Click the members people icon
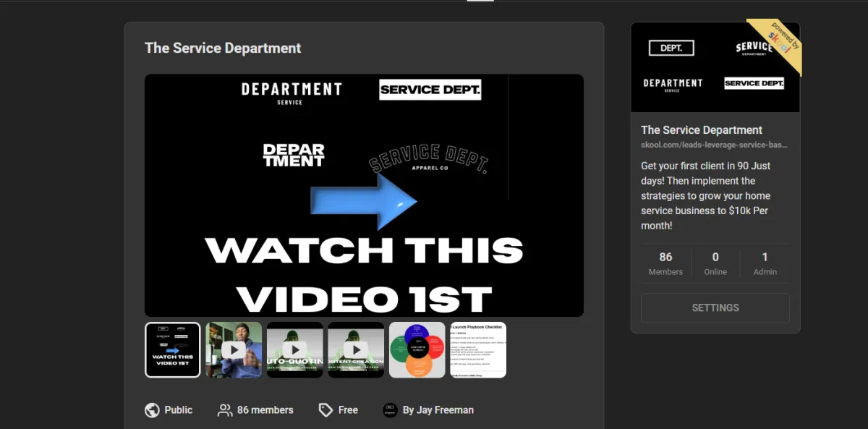This screenshot has height=429, width=868. 225,410
